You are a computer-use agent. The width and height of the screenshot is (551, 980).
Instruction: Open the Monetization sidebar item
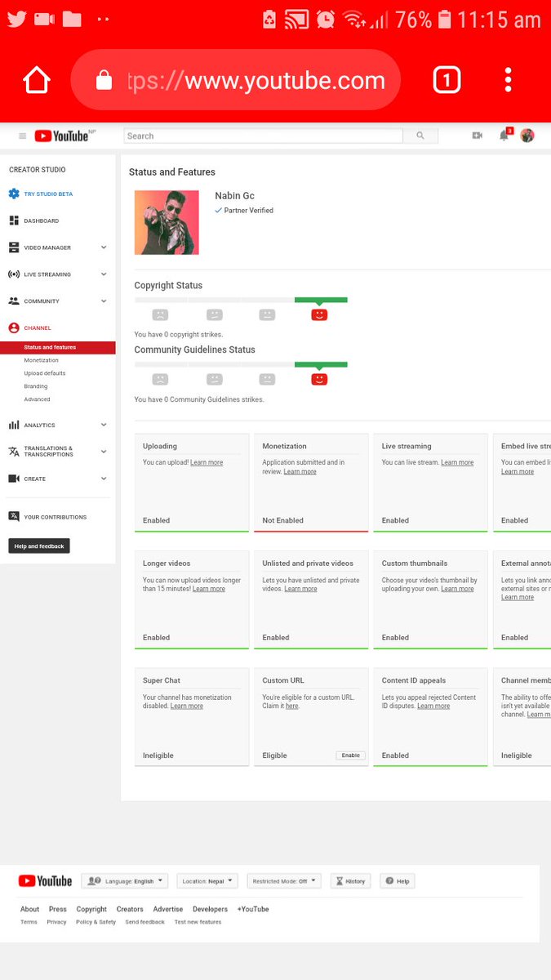tap(42, 360)
